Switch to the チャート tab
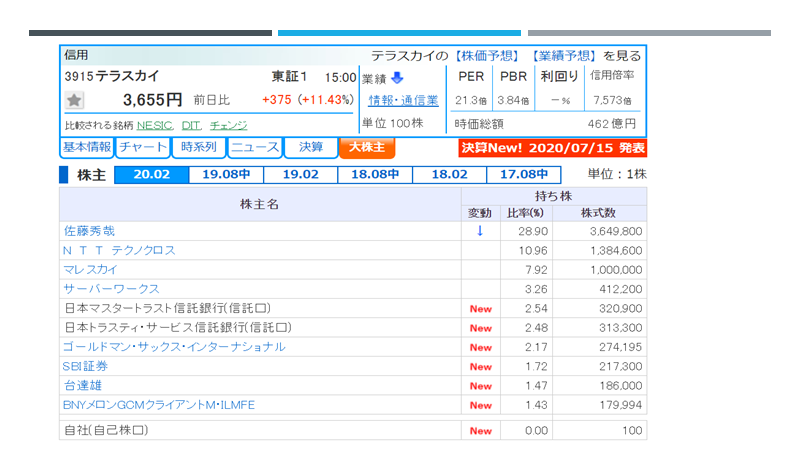The image size is (800, 450). [143, 147]
